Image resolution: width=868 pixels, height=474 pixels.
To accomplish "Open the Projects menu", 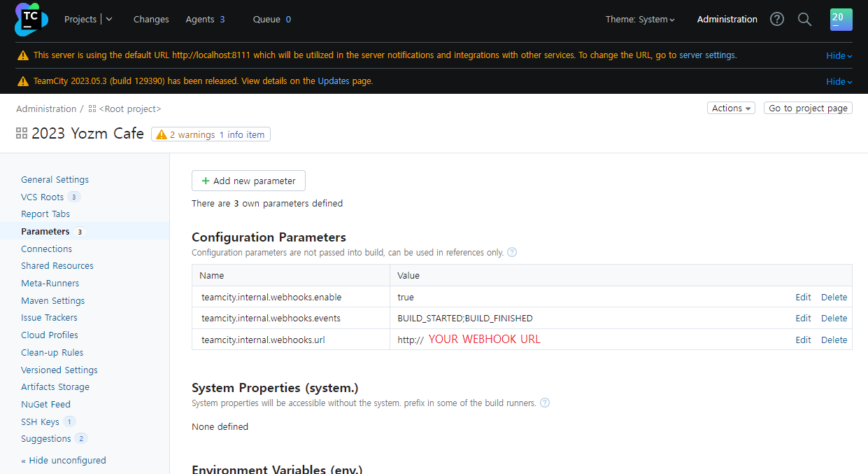I will (x=80, y=20).
